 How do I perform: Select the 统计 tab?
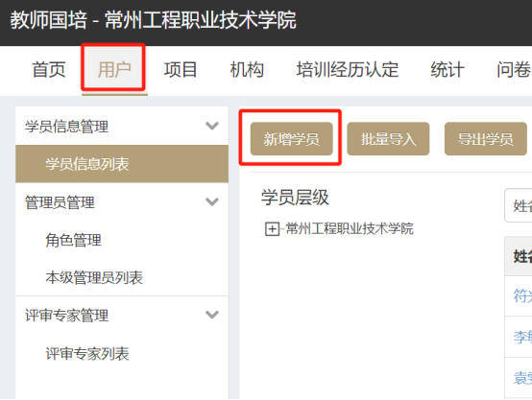447,69
